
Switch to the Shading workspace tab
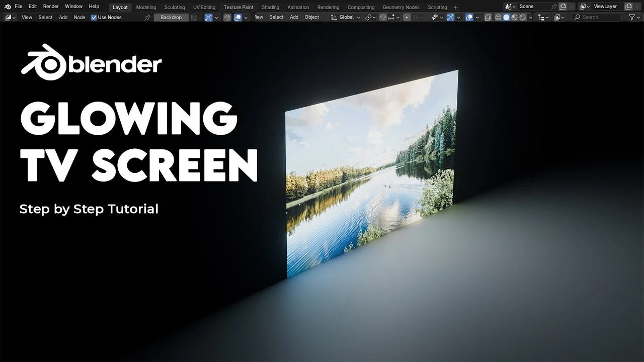coord(270,7)
